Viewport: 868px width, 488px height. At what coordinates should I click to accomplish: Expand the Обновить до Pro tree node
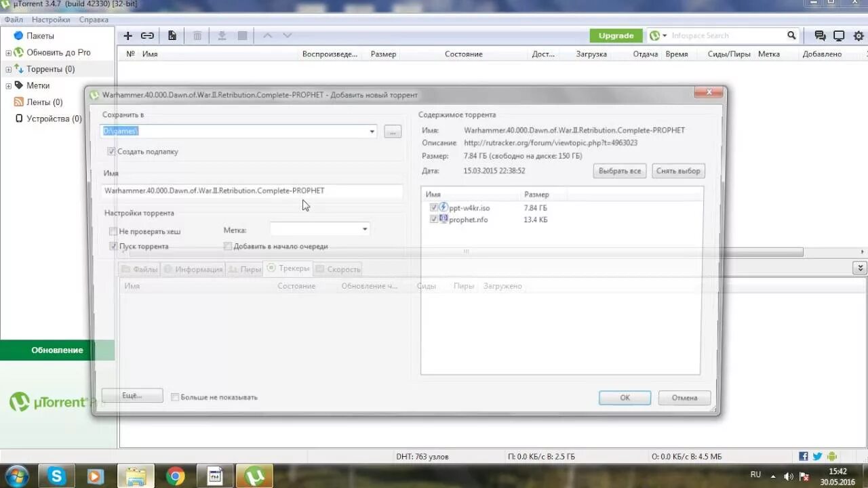(x=9, y=53)
